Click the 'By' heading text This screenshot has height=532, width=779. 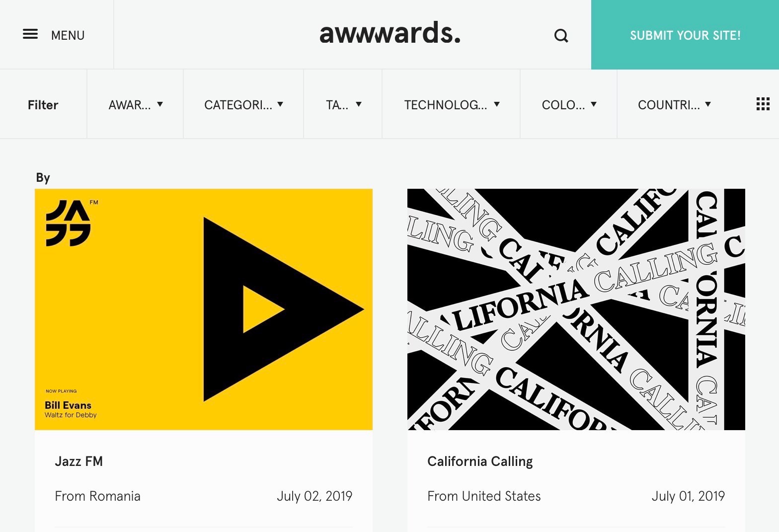(x=43, y=177)
